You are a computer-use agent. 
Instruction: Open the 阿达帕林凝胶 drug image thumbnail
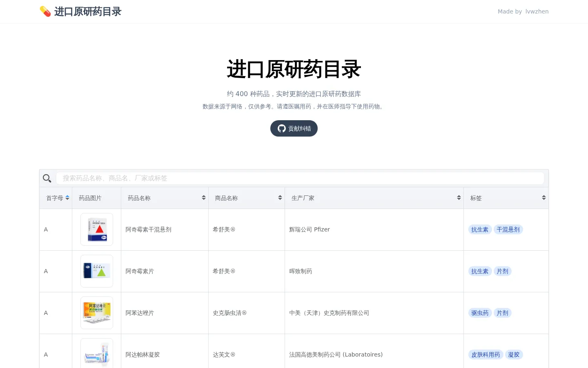point(97,354)
